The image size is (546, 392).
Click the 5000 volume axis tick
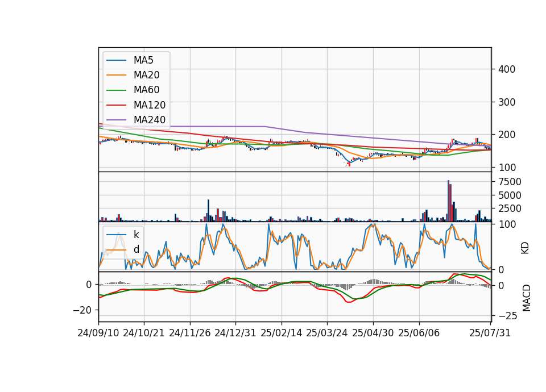pos(510,195)
